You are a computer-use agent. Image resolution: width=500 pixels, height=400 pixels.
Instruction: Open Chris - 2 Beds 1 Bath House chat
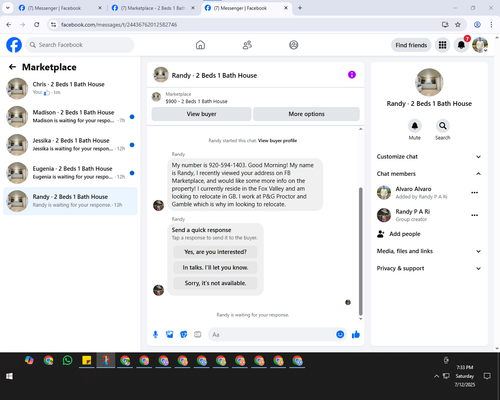[x=70, y=89]
